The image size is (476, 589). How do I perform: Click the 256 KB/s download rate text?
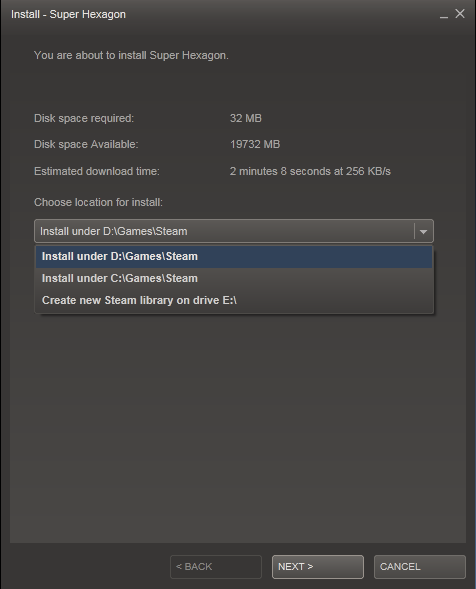click(x=368, y=171)
